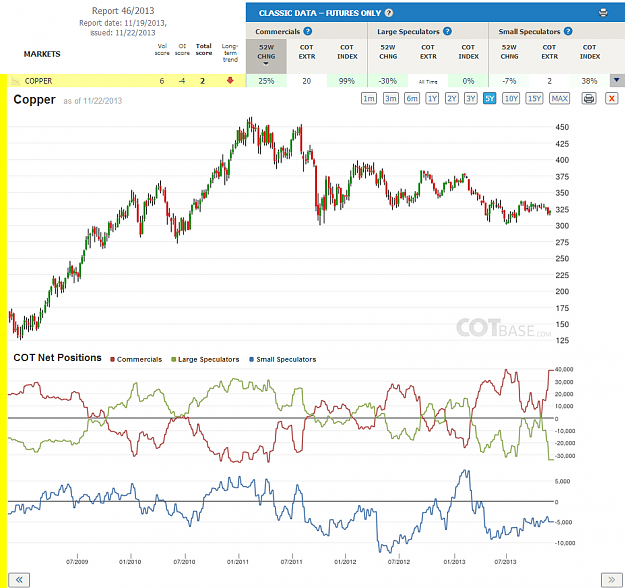Open Large Speculators help question mark
625x588 pixels.
[447, 31]
